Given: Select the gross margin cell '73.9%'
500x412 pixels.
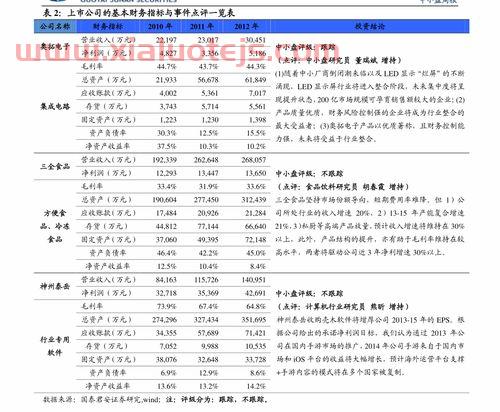Looking at the screenshot, I should (166, 307).
